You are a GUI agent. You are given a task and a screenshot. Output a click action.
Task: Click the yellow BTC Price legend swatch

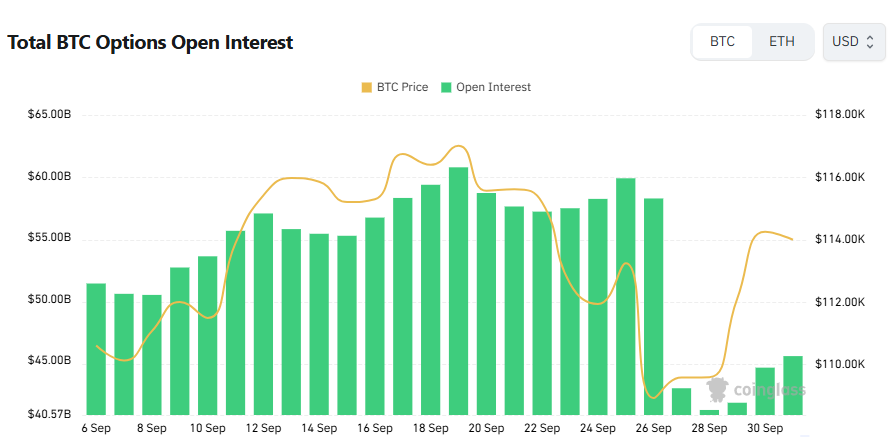click(x=366, y=87)
